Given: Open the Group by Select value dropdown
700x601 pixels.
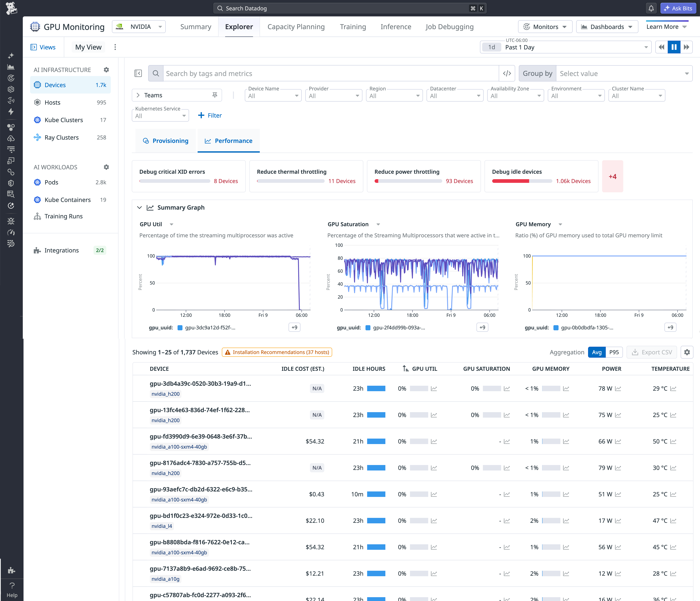Looking at the screenshot, I should coord(624,73).
